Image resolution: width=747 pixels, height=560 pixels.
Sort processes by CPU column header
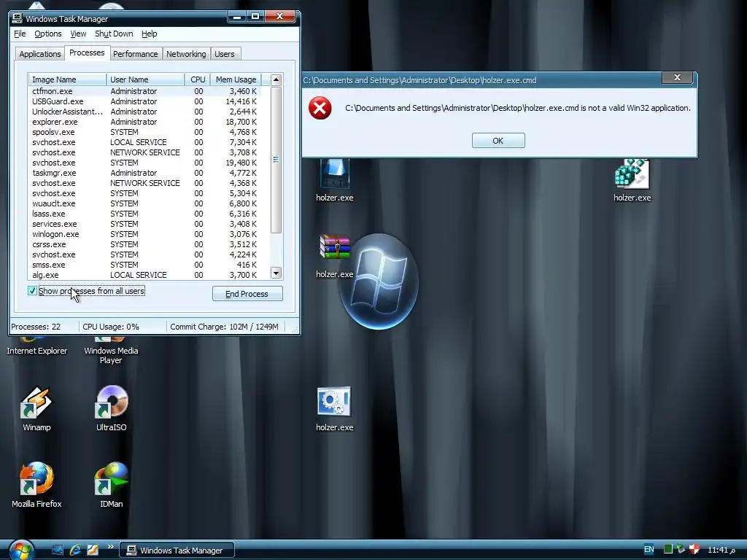tap(198, 79)
